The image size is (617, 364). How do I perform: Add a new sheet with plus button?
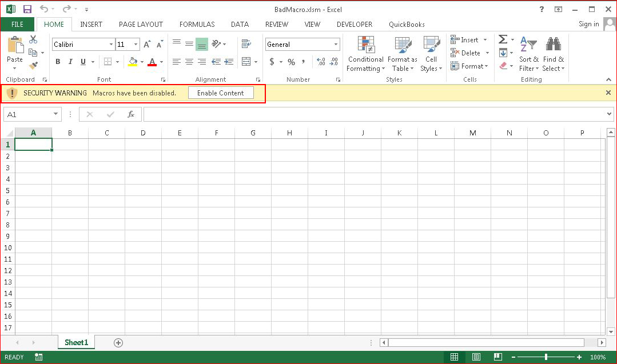[x=118, y=343]
